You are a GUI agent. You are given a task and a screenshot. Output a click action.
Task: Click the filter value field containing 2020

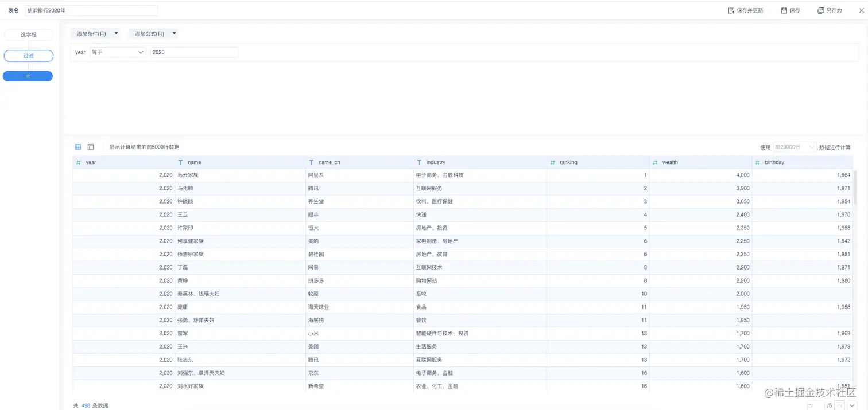(x=194, y=52)
